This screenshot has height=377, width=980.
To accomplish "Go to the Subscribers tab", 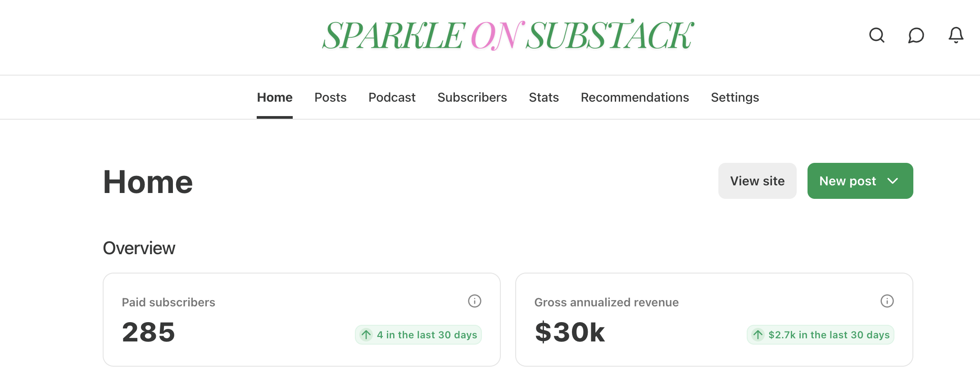I will (x=472, y=97).
